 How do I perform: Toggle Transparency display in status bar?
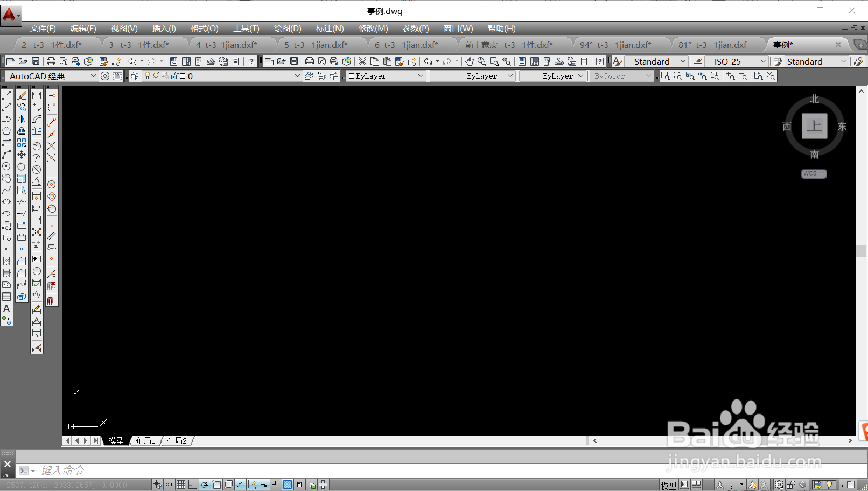288,485
